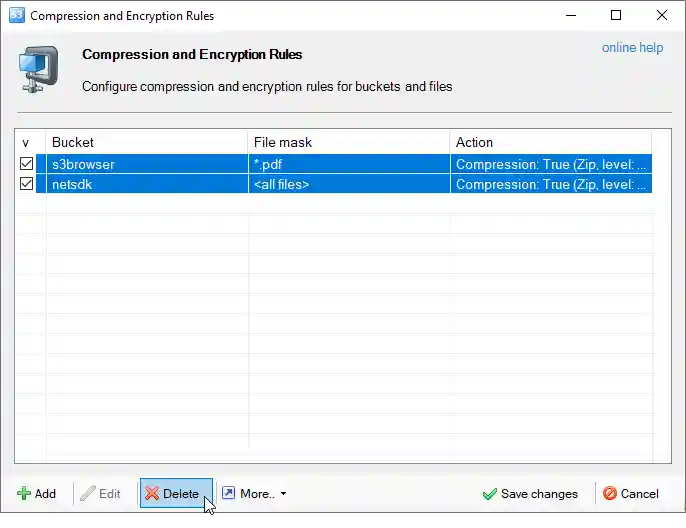This screenshot has width=686, height=528.
Task: Click the red Cancel circle icon
Action: [610, 494]
